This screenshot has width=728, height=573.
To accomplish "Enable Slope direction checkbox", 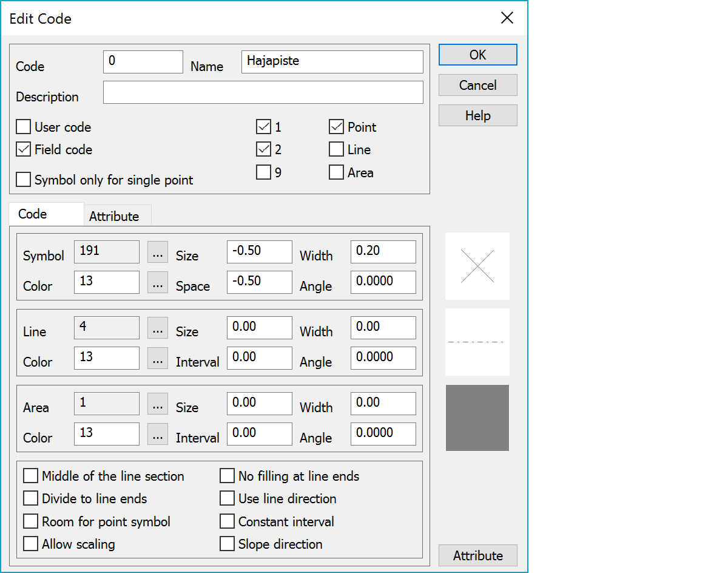I will point(227,544).
